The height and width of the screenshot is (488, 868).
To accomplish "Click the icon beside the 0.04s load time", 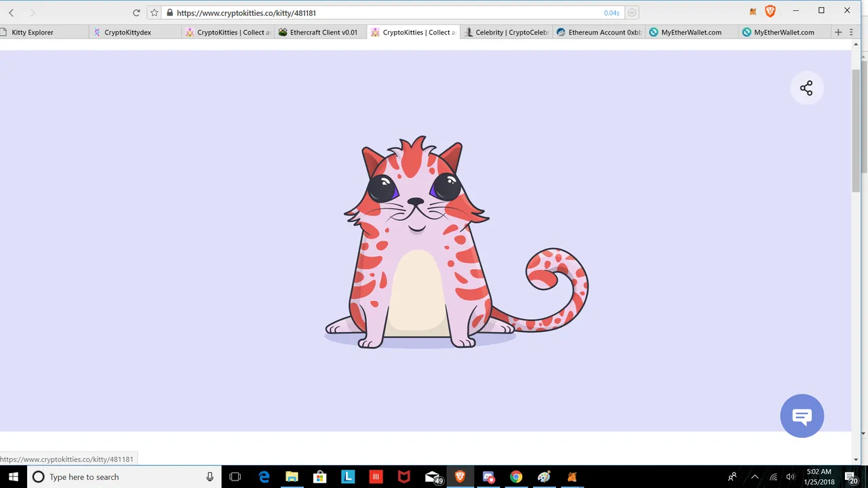I will (x=632, y=13).
